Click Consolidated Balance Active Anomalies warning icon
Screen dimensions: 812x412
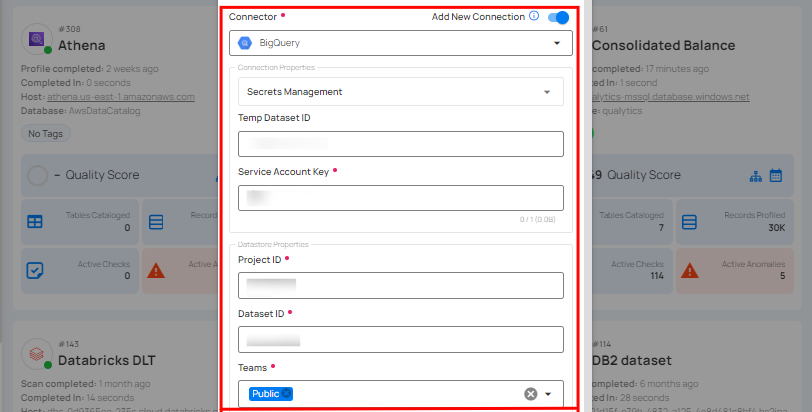[x=689, y=270]
